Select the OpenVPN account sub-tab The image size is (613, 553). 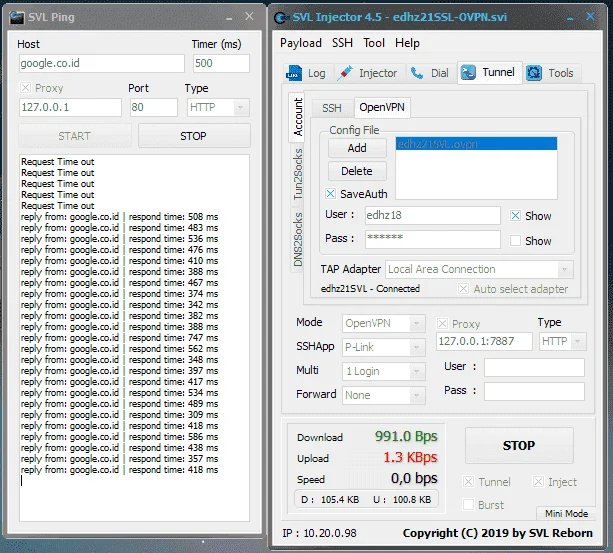(x=382, y=107)
